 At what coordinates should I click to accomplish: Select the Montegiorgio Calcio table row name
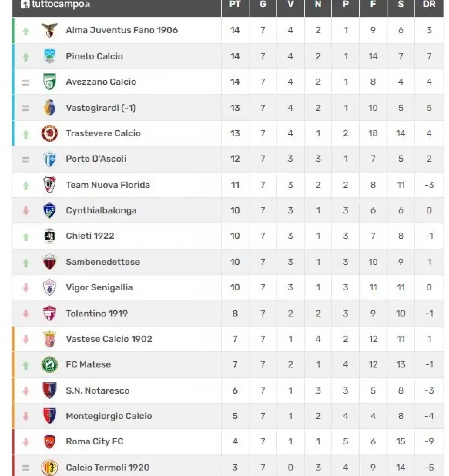tap(109, 416)
